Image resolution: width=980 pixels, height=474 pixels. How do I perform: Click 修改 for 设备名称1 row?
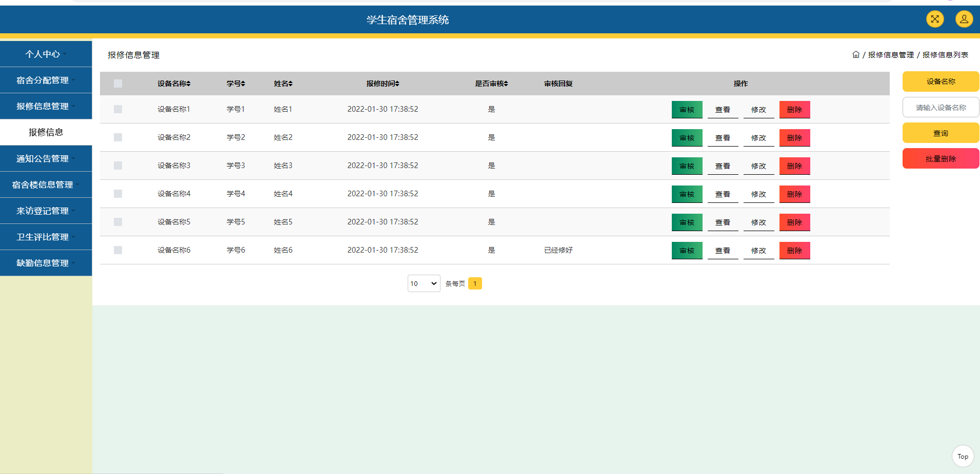[758, 110]
